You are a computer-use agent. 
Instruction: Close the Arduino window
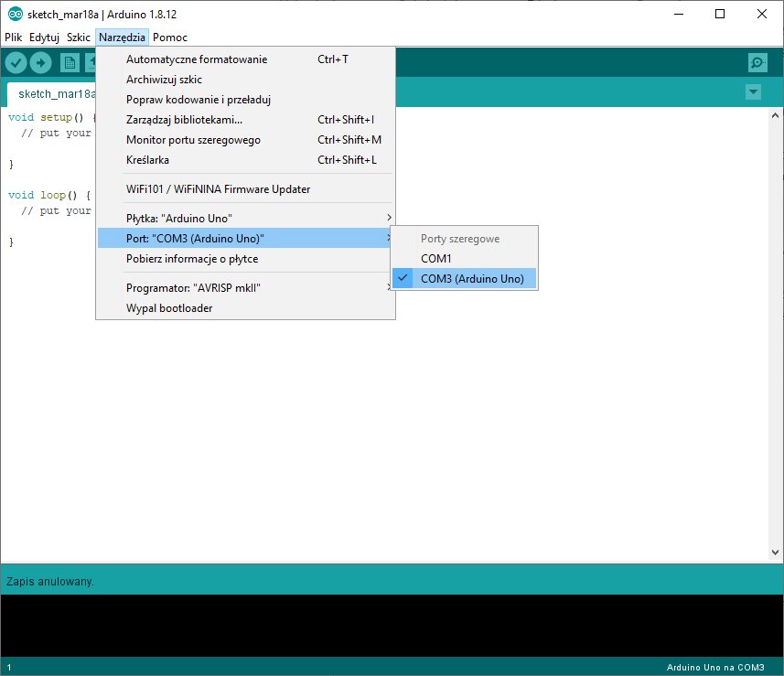(x=761, y=14)
